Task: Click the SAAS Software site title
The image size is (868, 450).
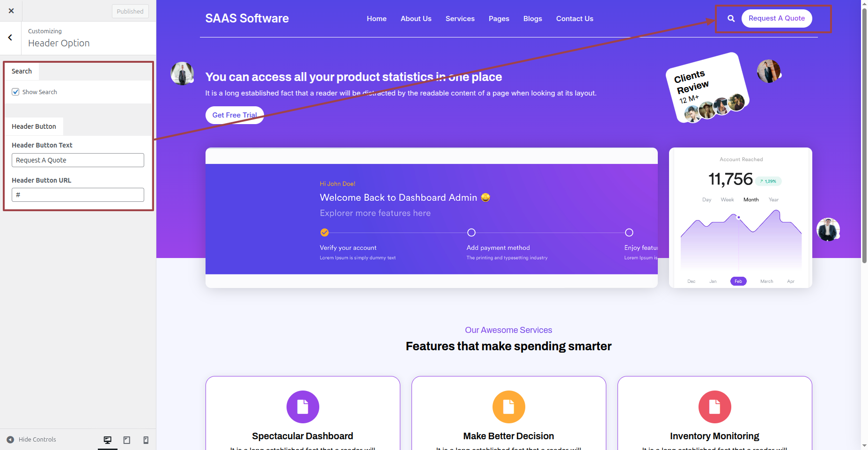Action: [247, 18]
